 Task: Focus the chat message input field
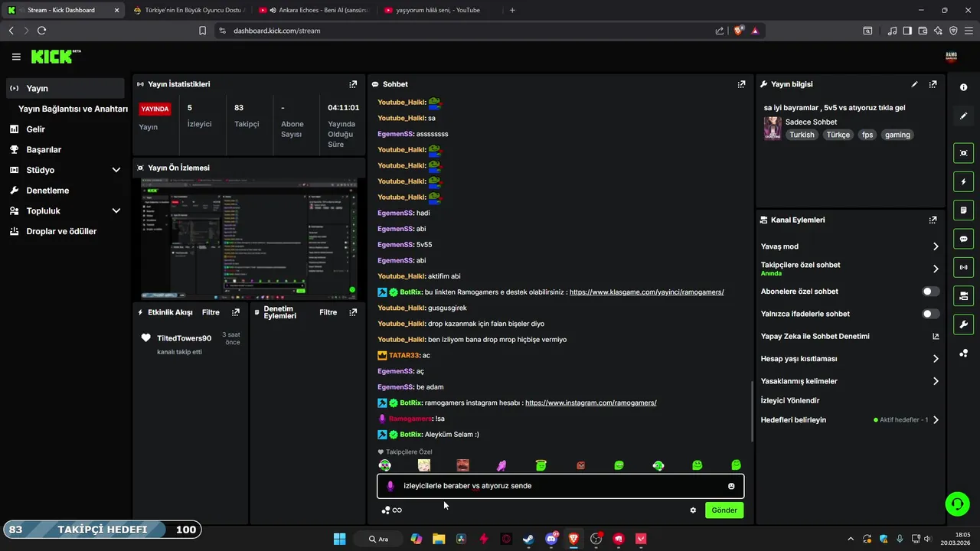pyautogui.click(x=560, y=486)
